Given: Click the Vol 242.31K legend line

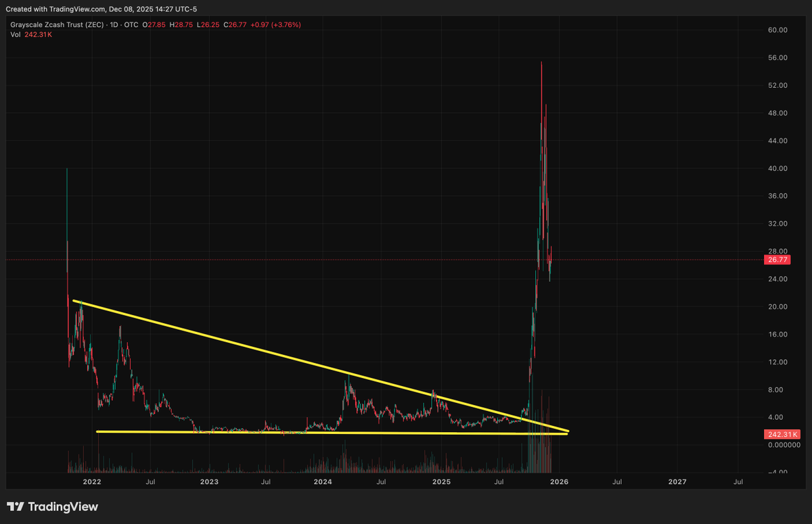Looking at the screenshot, I should 32,34.
